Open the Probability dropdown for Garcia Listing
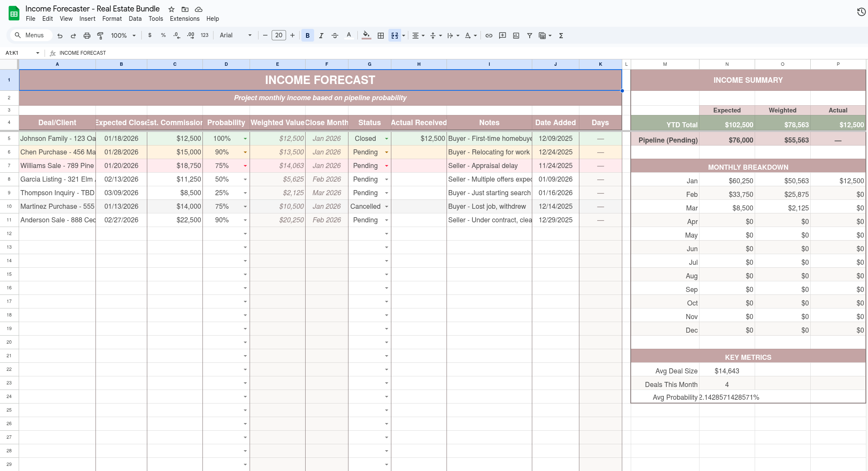 pos(245,179)
